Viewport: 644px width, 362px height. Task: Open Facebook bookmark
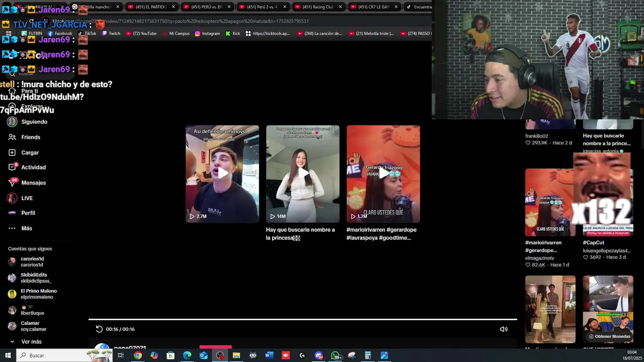(60, 34)
